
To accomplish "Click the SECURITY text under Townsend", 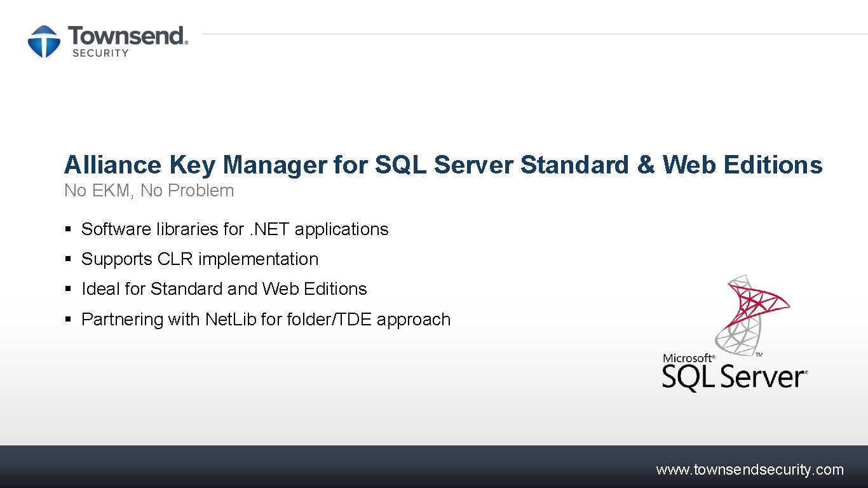I will click(100, 53).
